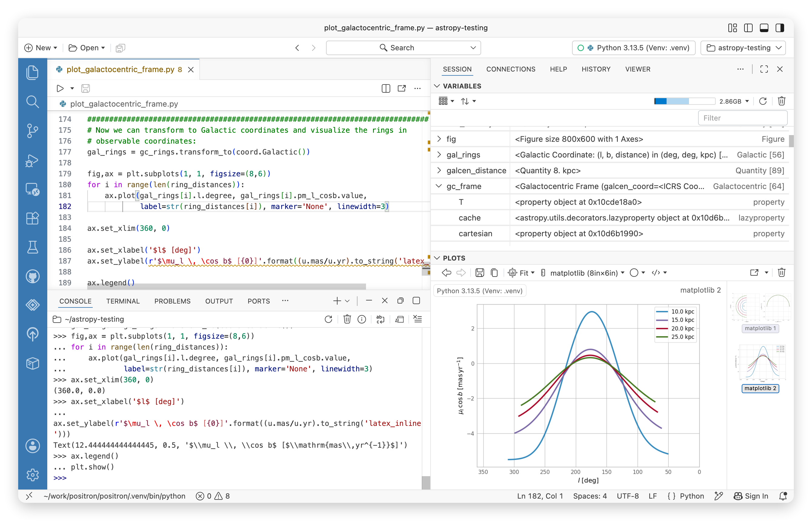This screenshot has width=812, height=521.
Task: Open the Testing flask view
Action: (32, 247)
